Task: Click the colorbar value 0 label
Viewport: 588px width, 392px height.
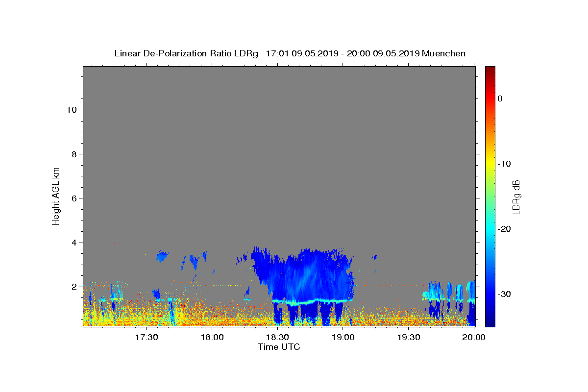Action: [500, 98]
